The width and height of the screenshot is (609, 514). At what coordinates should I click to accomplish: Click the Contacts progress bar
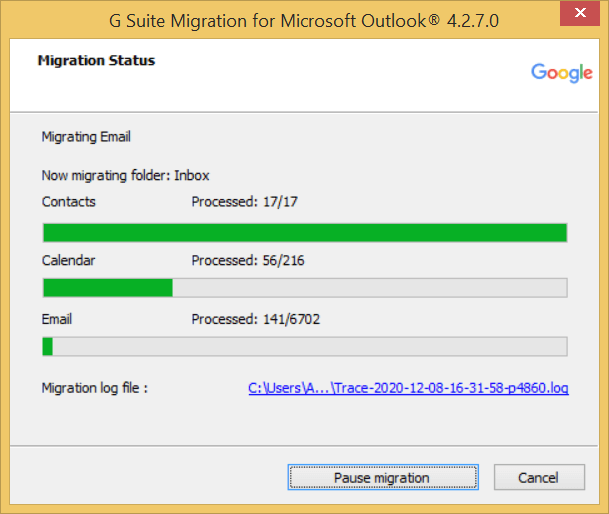pos(305,233)
